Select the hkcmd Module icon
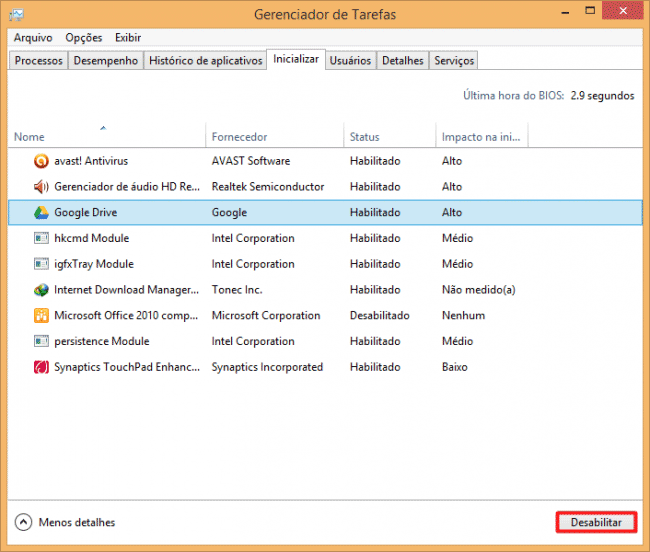The width and height of the screenshot is (650, 552). (41, 239)
